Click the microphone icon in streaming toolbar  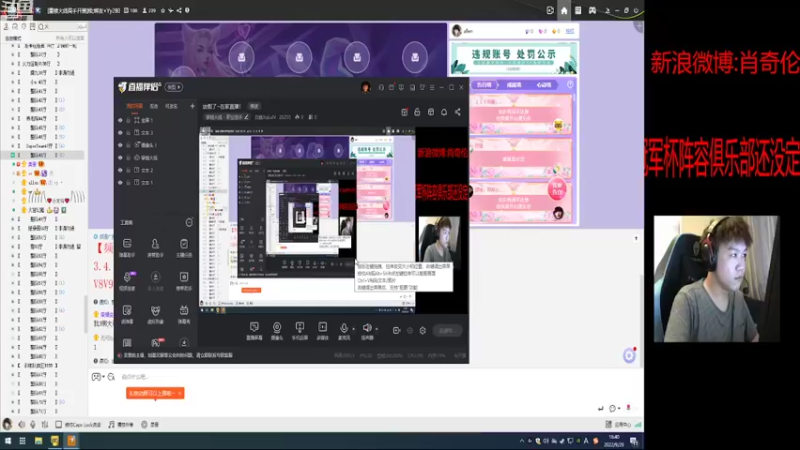[344, 328]
